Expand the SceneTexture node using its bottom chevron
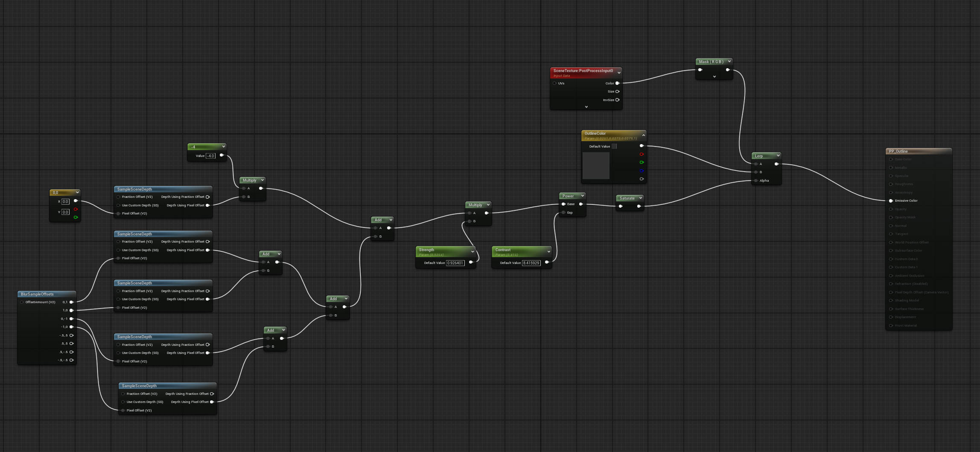The image size is (980, 452). point(586,106)
